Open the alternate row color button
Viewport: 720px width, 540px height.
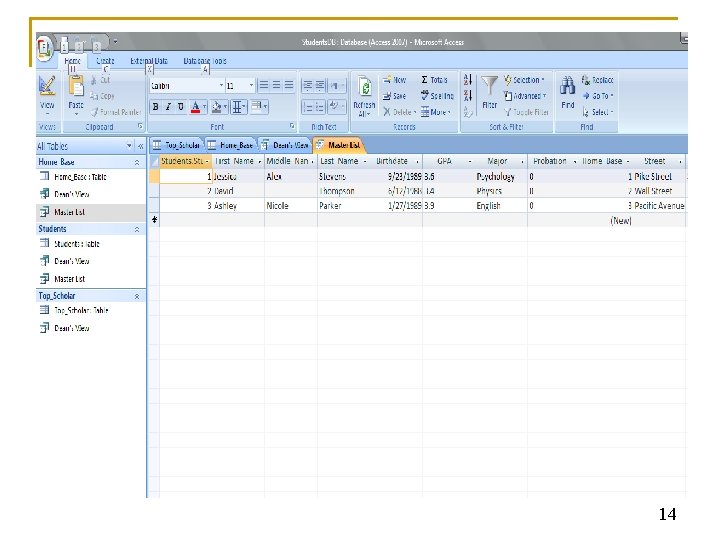[259, 107]
